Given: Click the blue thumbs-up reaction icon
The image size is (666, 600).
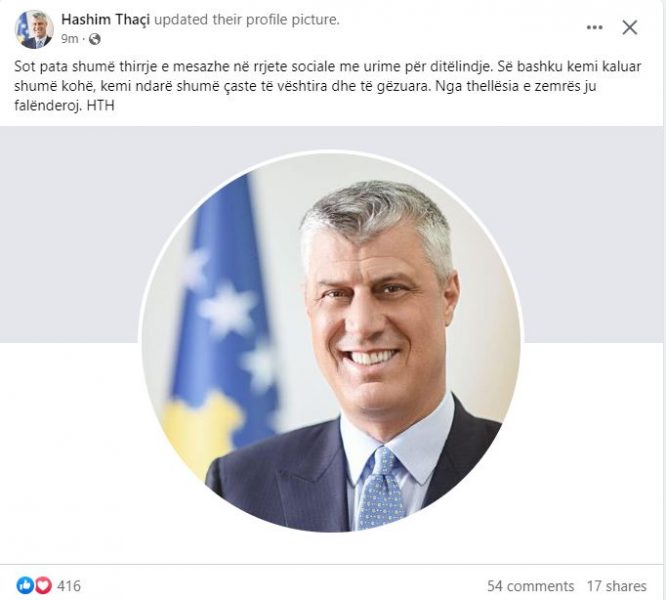Looking at the screenshot, I should [x=25, y=586].
